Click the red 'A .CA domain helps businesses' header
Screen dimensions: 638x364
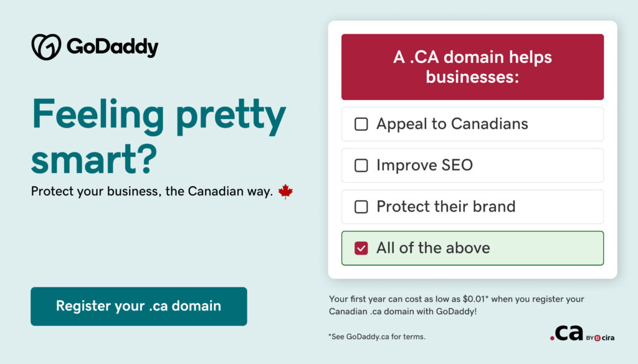coord(472,67)
